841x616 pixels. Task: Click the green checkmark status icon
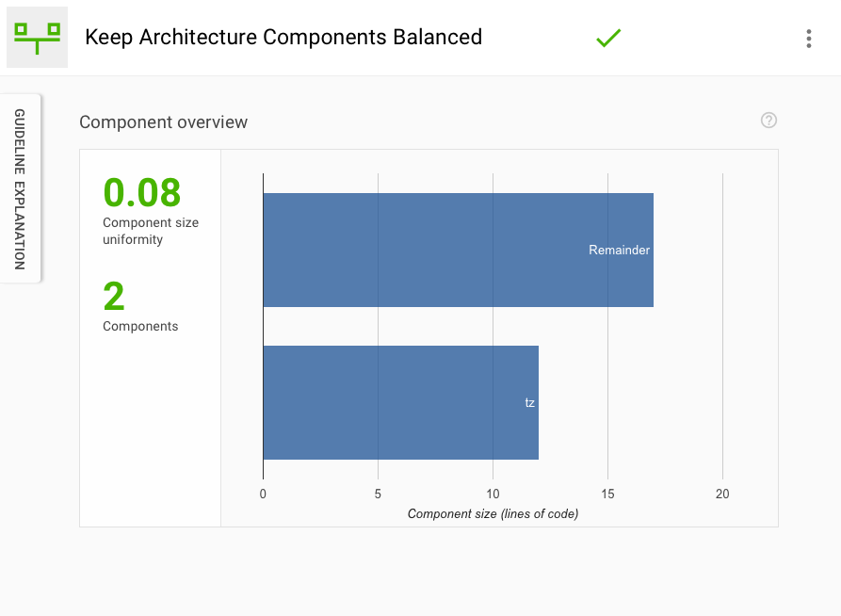tap(608, 38)
